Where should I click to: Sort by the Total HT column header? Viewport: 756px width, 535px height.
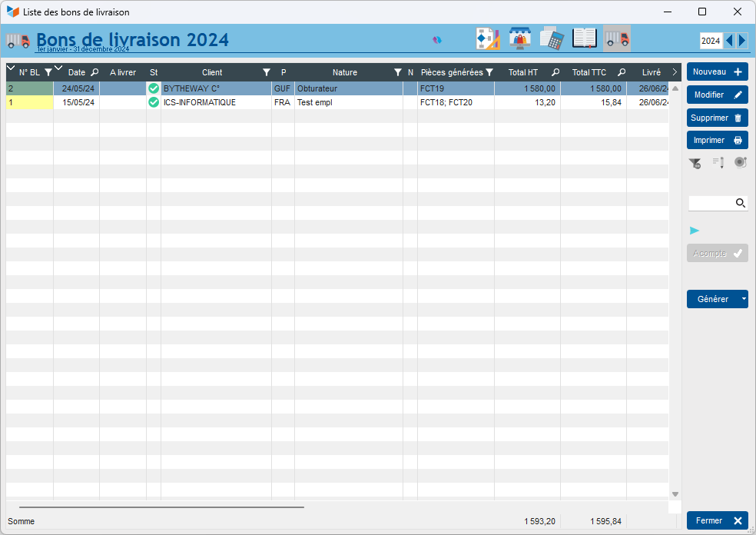pyautogui.click(x=523, y=73)
